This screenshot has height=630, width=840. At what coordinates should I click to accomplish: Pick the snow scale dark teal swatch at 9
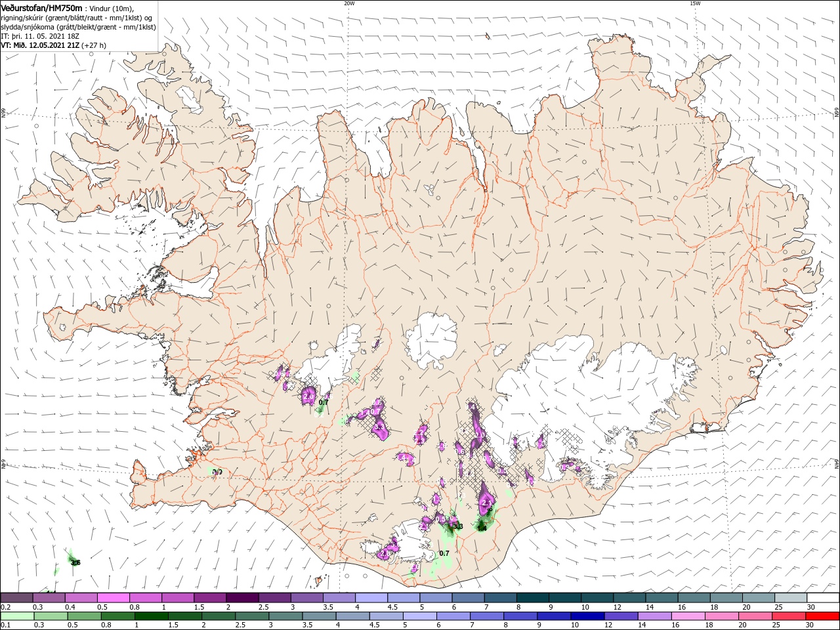[564, 597]
